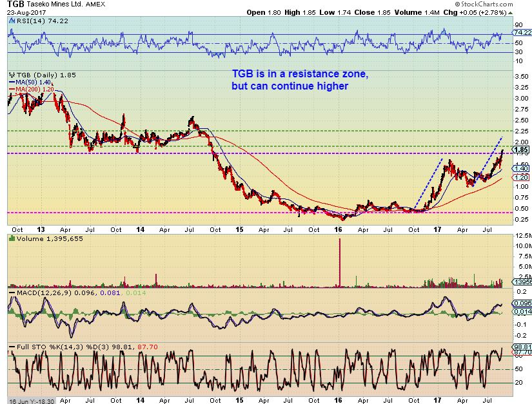Image resolution: width=532 pixels, height=404 pixels.
Task: Click the red MA(200) line swatch
Action: tap(12, 89)
